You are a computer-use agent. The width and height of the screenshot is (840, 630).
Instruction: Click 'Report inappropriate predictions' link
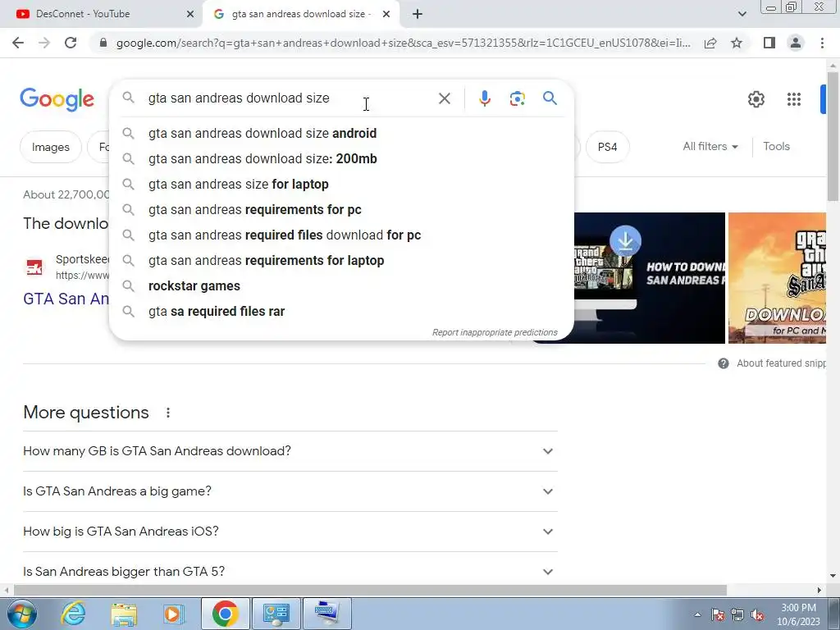coord(495,332)
